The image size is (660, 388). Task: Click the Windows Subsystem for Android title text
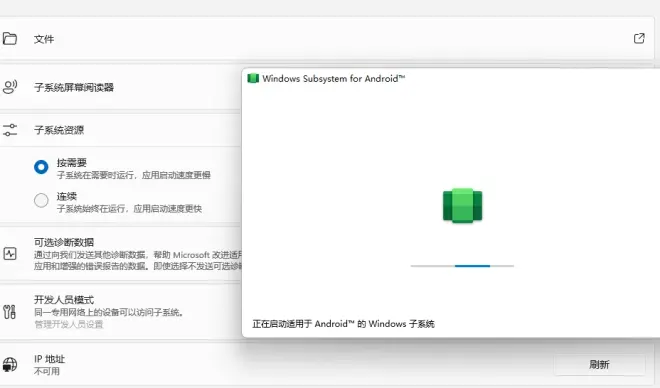(x=333, y=79)
